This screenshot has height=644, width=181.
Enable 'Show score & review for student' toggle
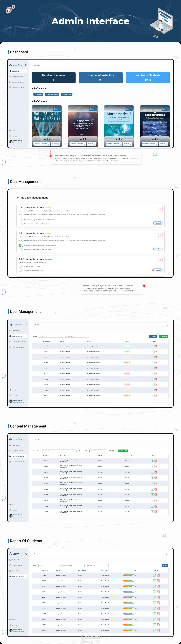(x=21, y=270)
